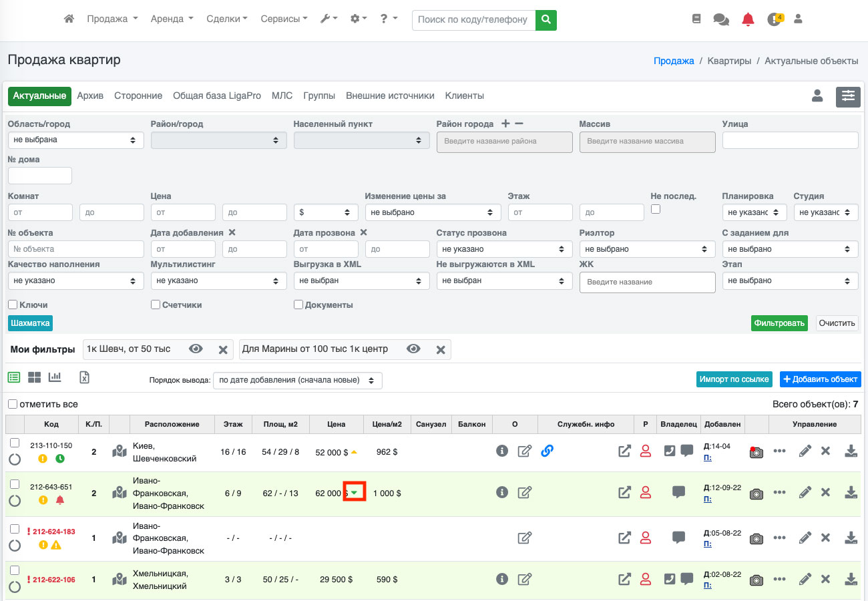
Task: Click the Улица input field
Action: 790,140
